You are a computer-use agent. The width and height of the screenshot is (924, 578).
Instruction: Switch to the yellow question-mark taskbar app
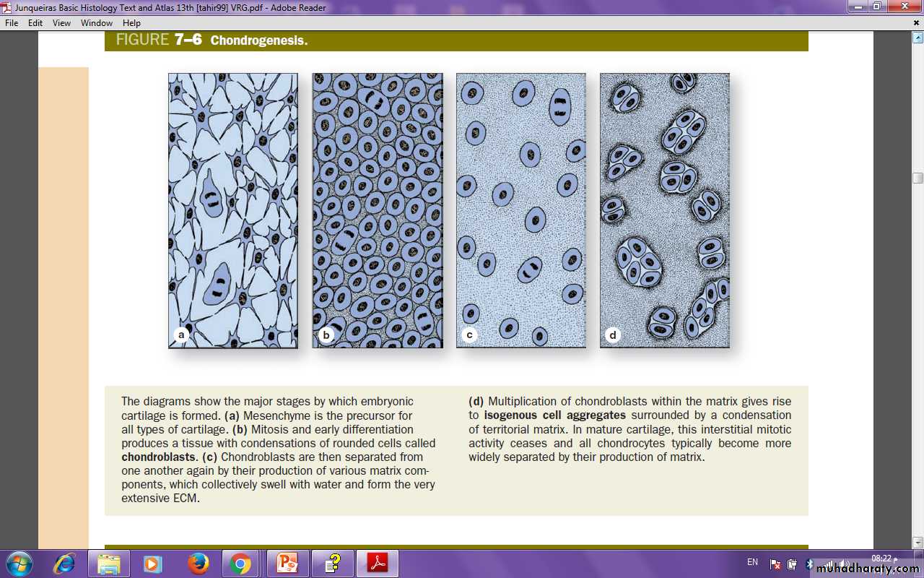pyautogui.click(x=333, y=564)
